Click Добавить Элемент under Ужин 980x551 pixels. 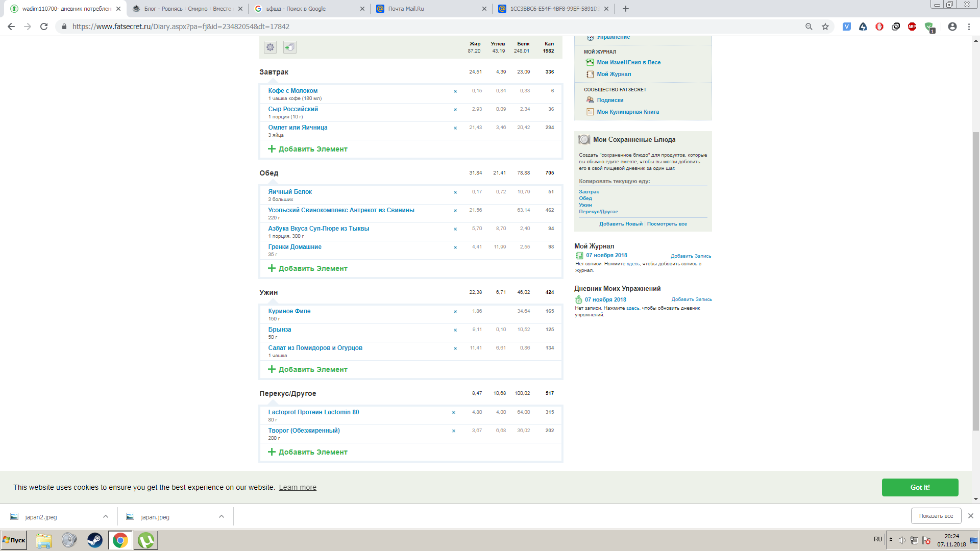pos(312,369)
